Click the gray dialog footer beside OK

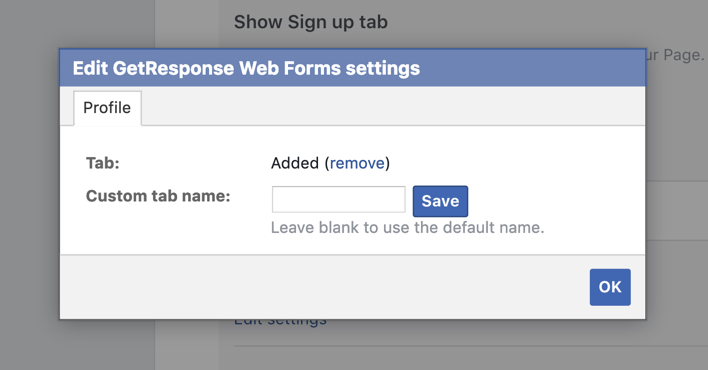pyautogui.click(x=323, y=287)
